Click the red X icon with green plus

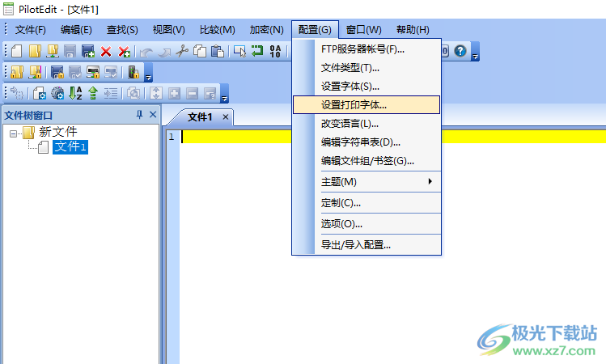tap(124, 51)
